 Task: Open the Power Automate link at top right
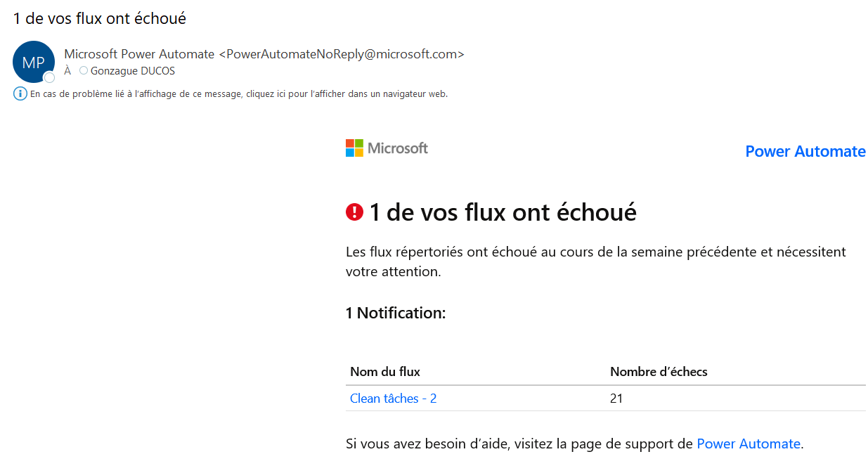tap(805, 152)
